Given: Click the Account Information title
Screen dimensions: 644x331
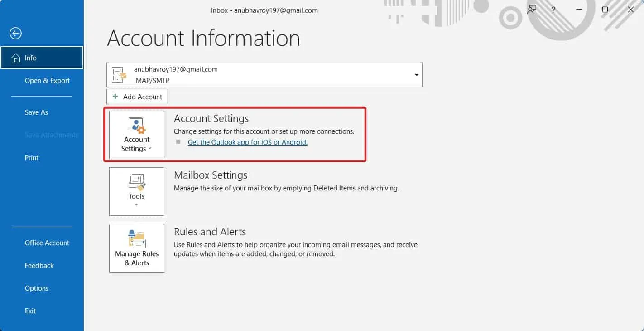Looking at the screenshot, I should tap(203, 39).
